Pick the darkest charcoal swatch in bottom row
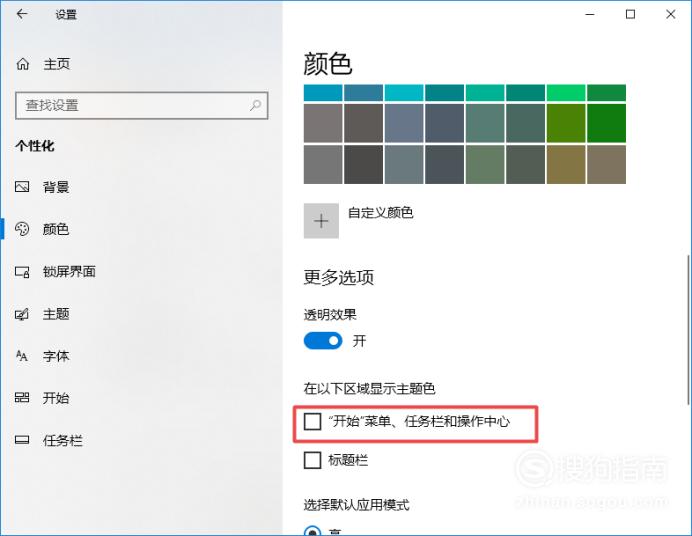 pos(363,164)
